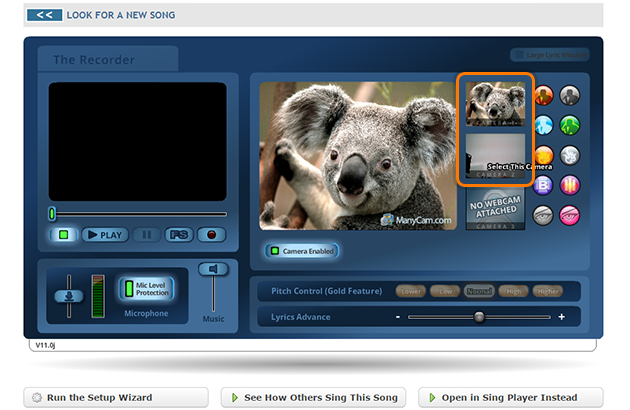Screen dimensions: 630x410
Task: Apply the gray smoke swirl effect
Action: pyautogui.click(x=570, y=155)
